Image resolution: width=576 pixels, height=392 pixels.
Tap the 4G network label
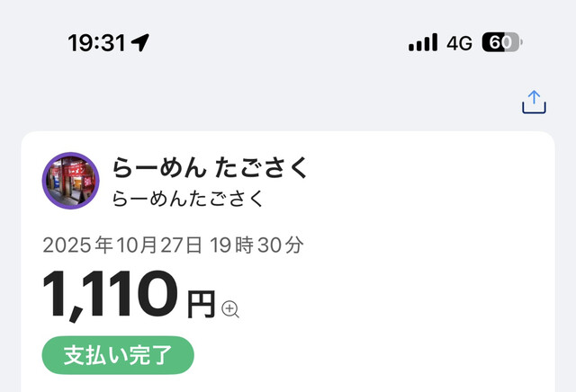[x=459, y=42]
